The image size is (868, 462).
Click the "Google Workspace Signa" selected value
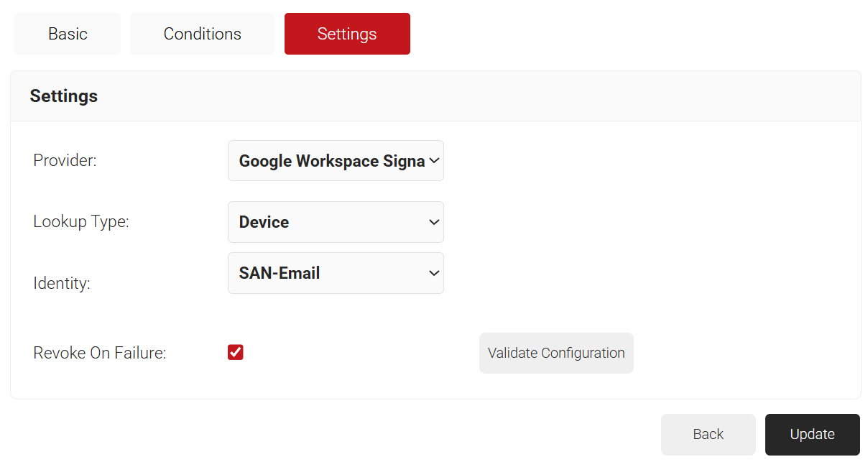(x=331, y=161)
